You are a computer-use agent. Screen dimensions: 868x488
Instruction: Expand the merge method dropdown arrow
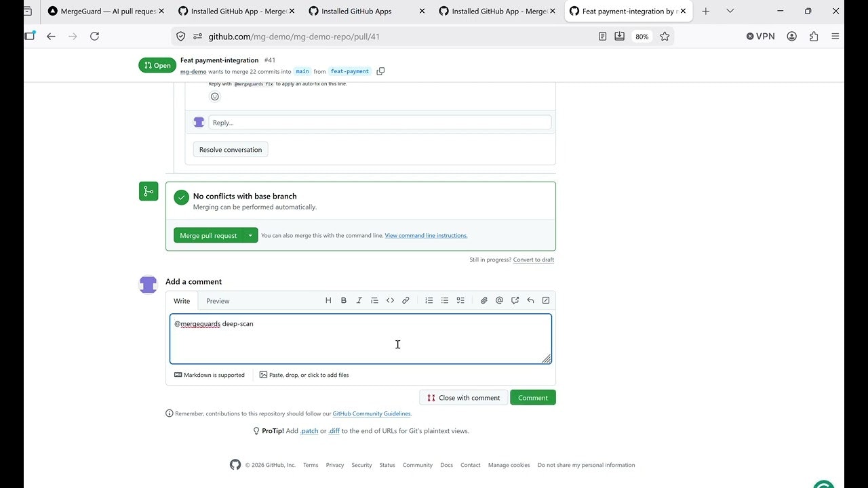[250, 235]
